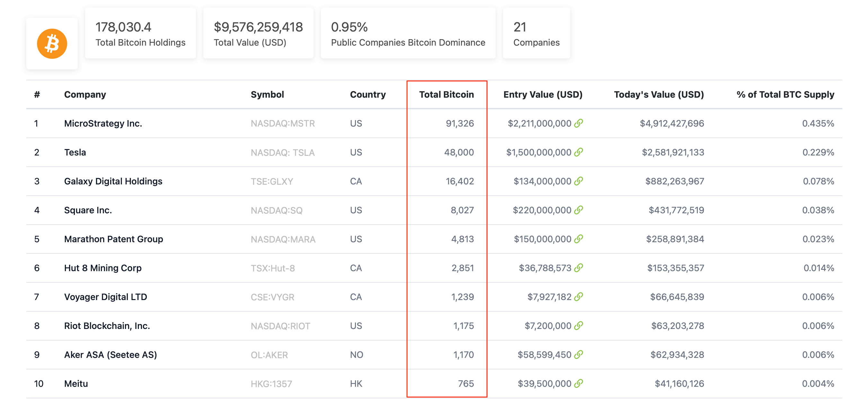Screen dimensions: 868x399
Task: Click Hut 8's 2,851 bitcoin total
Action: coord(462,268)
